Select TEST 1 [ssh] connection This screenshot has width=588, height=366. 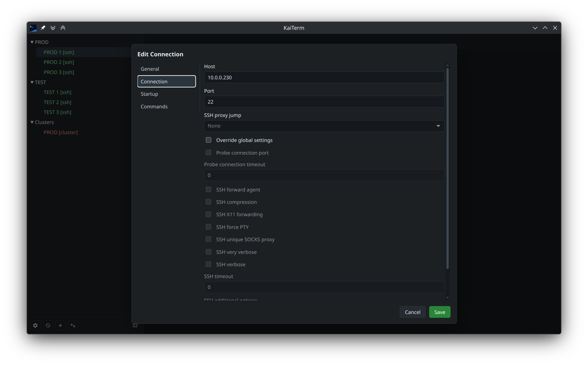(57, 92)
